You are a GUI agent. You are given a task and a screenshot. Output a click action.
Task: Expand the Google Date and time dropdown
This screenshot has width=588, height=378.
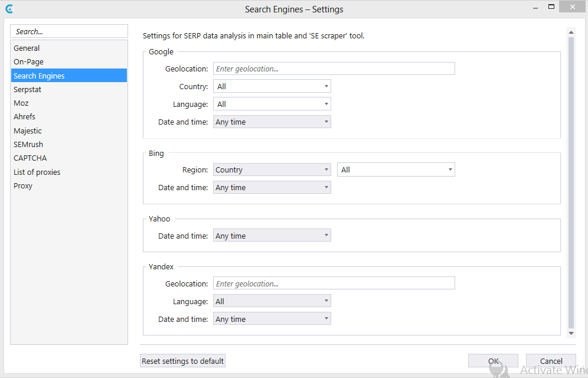[272, 122]
